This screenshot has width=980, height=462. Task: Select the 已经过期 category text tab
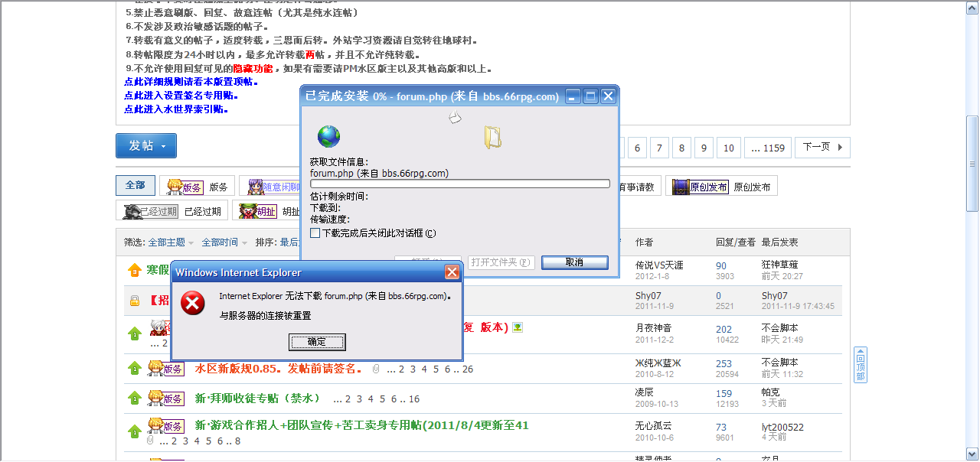coord(203,211)
